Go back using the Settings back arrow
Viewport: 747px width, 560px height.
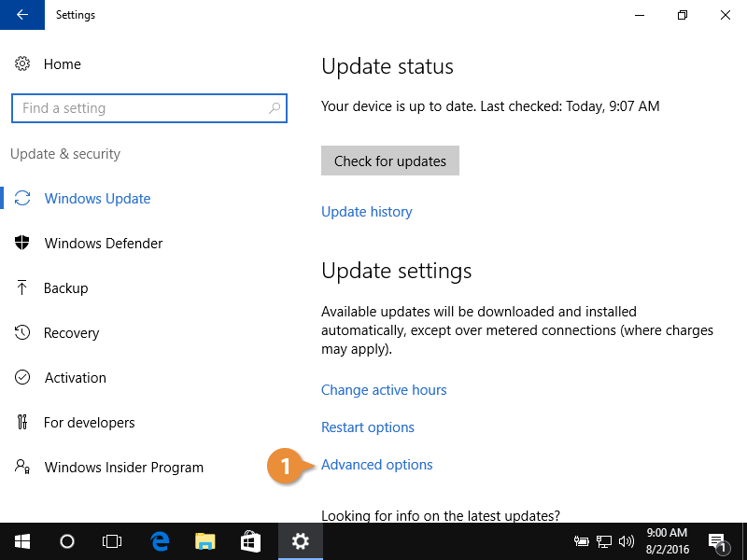[22, 15]
